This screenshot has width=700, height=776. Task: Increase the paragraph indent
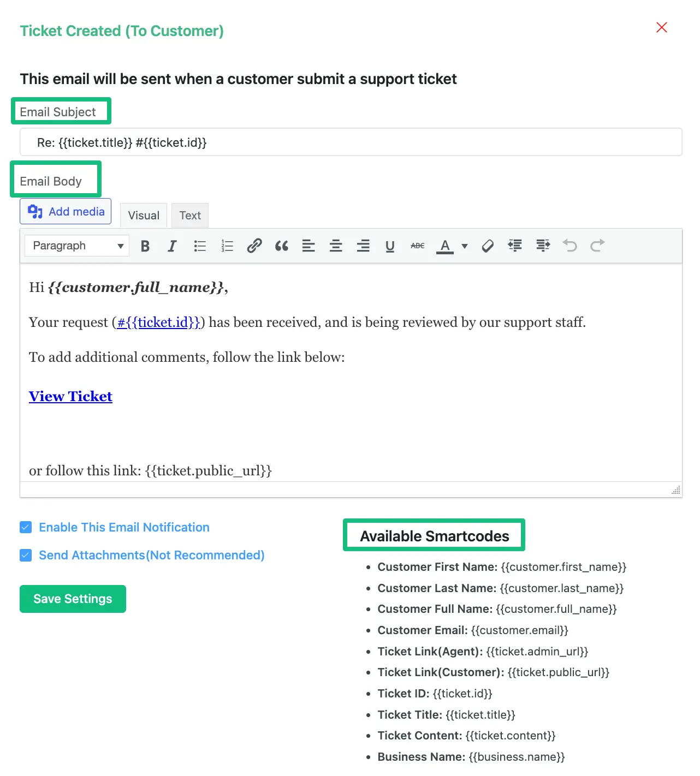tap(543, 246)
